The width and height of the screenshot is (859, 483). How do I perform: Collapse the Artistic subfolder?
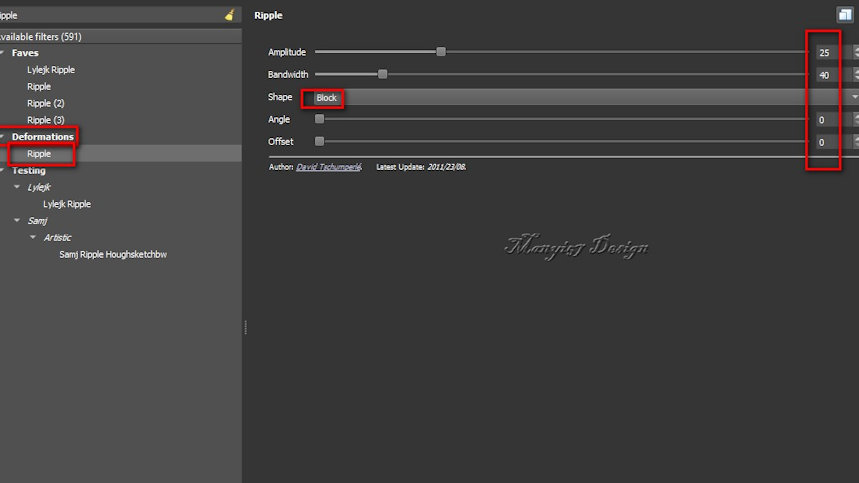click(33, 238)
